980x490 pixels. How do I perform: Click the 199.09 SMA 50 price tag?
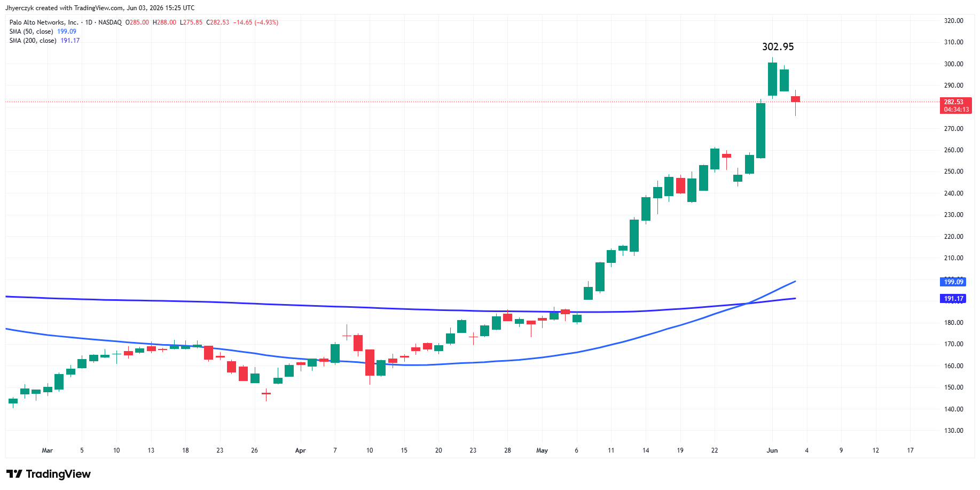pos(953,282)
